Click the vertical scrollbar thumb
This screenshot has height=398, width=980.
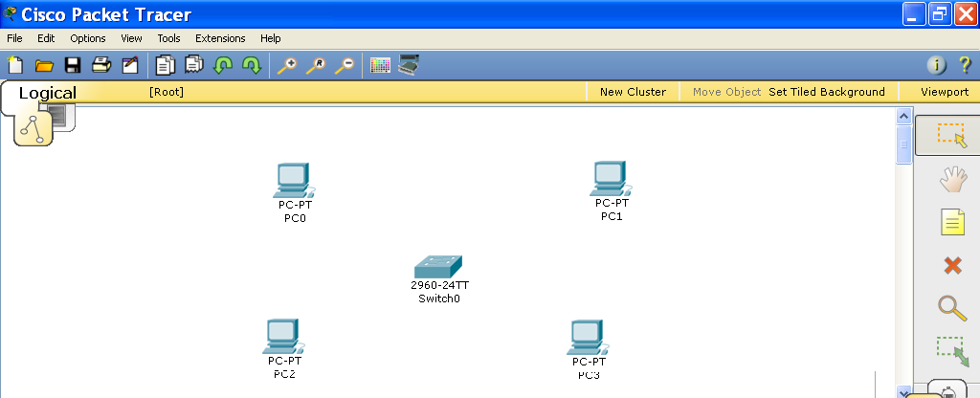tap(903, 144)
